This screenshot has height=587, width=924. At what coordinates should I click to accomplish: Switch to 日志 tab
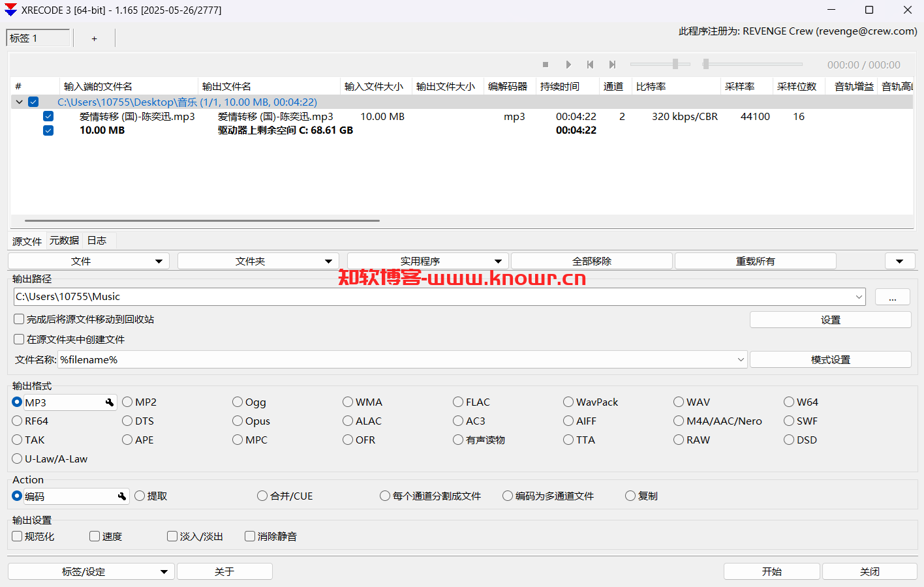[97, 241]
